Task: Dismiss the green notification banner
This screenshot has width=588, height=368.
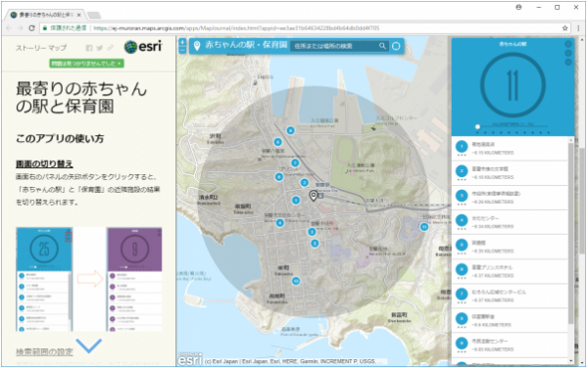Action: [x=119, y=64]
